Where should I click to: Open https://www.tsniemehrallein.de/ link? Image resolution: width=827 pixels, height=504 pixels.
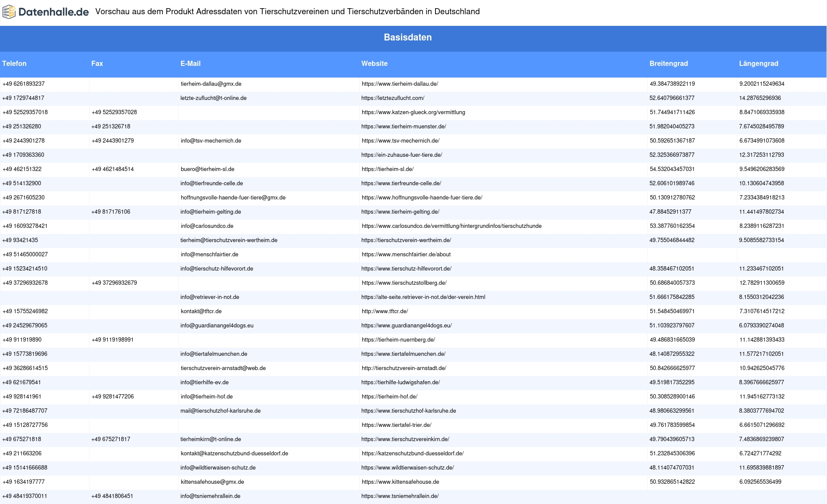click(400, 496)
